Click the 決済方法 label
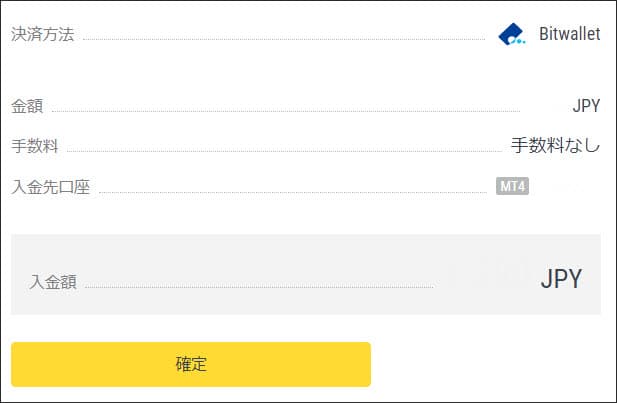 [x=44, y=35]
